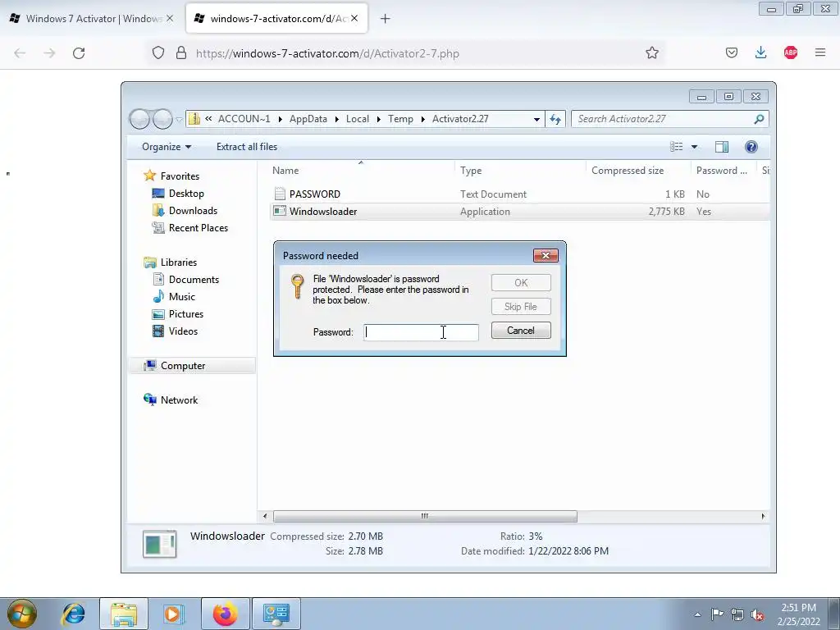Launch Internet Explorer from the taskbar
The height and width of the screenshot is (630, 840).
[x=73, y=614]
